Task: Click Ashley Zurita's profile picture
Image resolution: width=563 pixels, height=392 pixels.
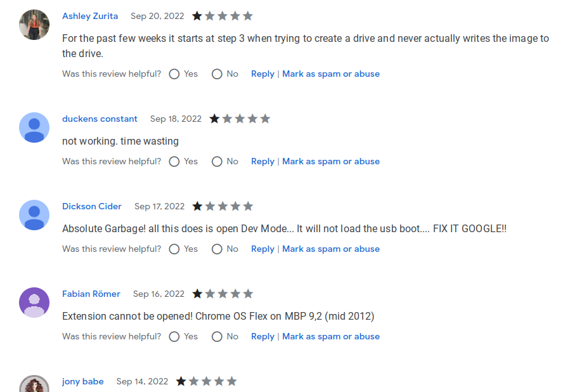Action: click(x=34, y=25)
